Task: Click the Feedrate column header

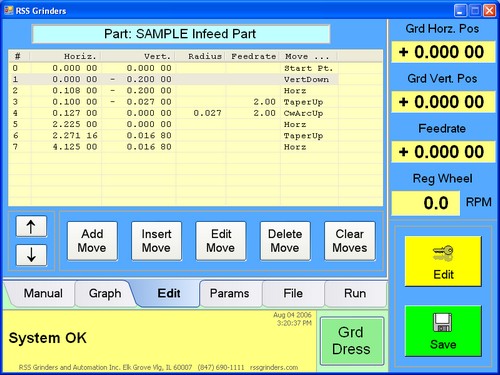Action: 253,56
